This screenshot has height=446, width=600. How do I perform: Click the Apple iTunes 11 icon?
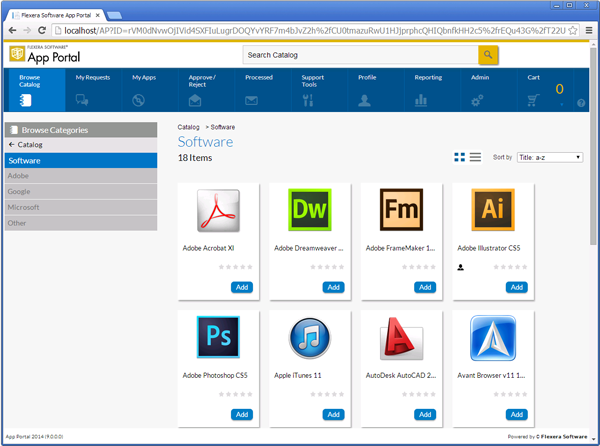tap(310, 338)
